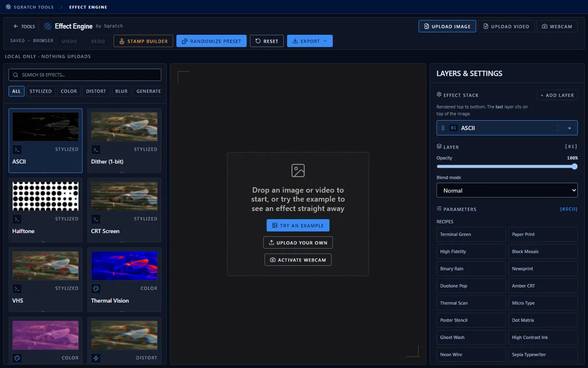Screen dimensions: 588x368
Task: Click the image placeholder icon in drop zone
Action: (x=298, y=170)
